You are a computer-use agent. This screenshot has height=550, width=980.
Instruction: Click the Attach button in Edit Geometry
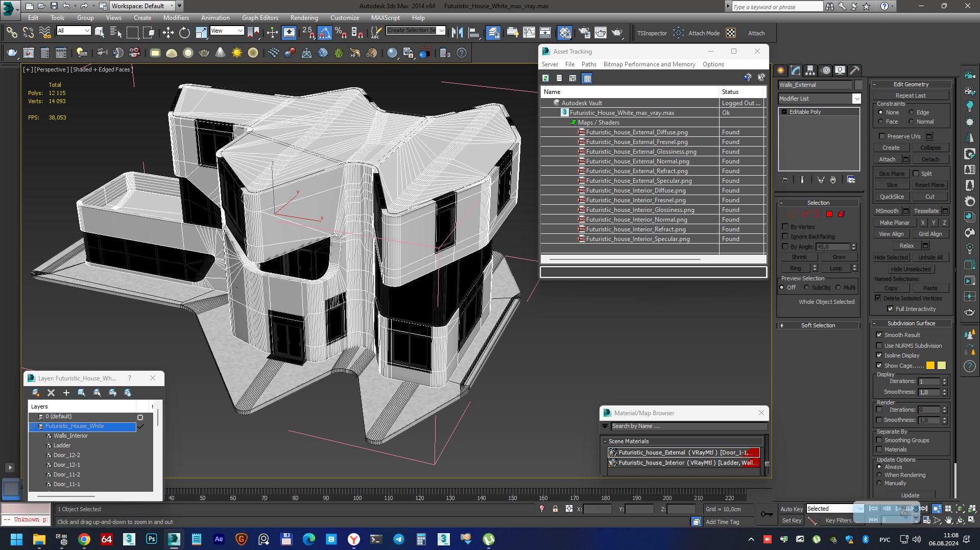point(888,159)
